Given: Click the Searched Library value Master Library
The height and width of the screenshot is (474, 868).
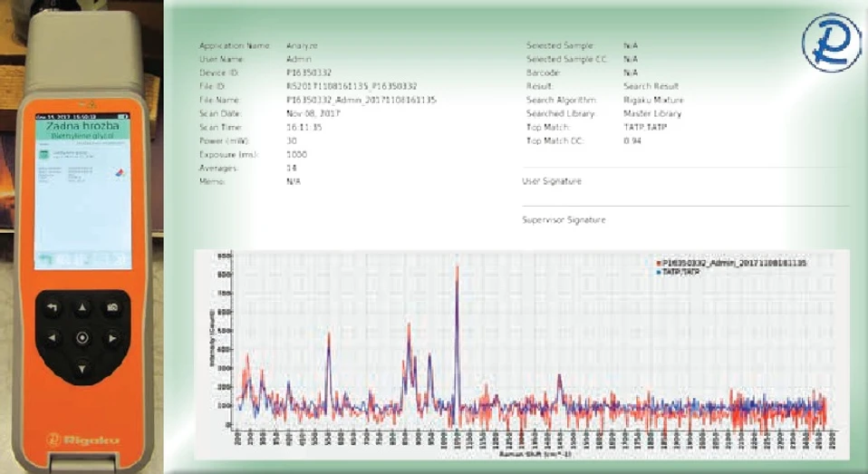Looking at the screenshot, I should click(652, 113).
